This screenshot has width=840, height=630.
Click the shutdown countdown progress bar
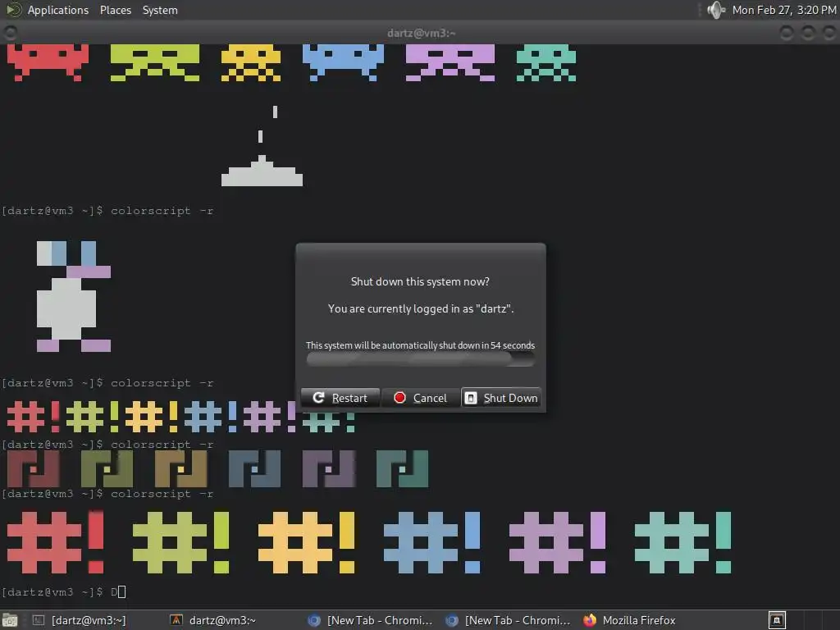coord(421,359)
